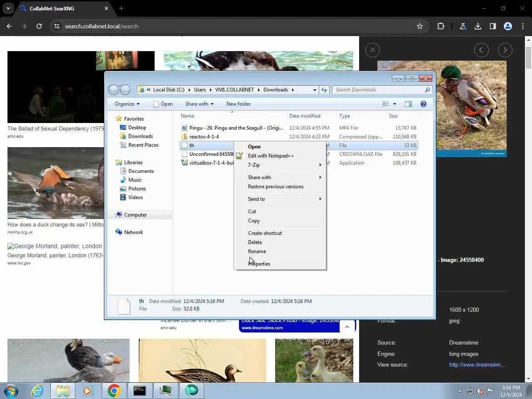Screen dimensions: 532x399
Task: Open Windows Start button
Action: [11, 391]
